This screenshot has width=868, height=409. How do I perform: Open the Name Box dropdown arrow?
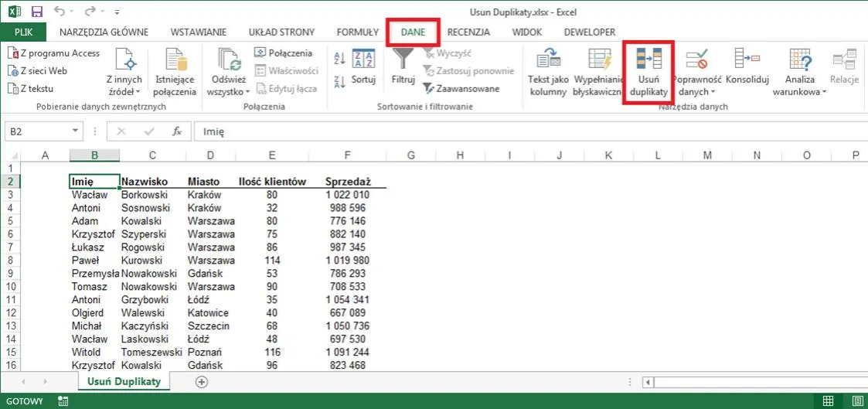click(75, 131)
